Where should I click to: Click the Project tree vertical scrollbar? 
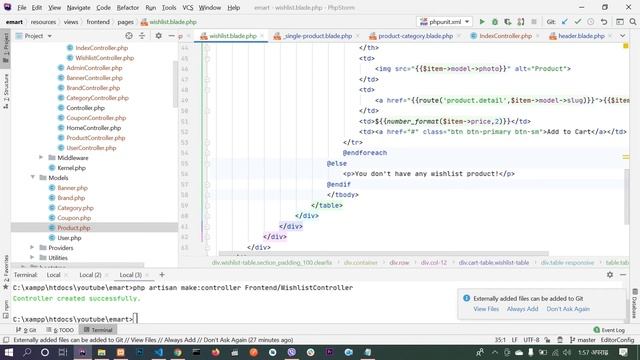pos(176,84)
